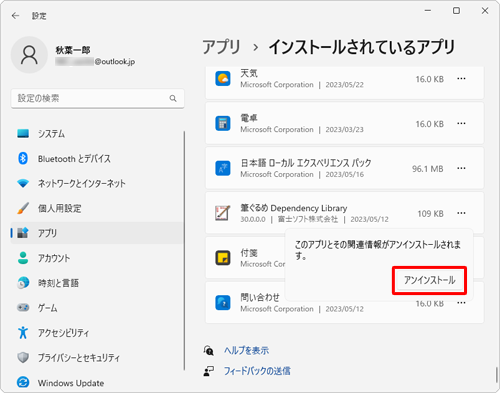Open the more options menu for 天気
Viewport: 500px width, 393px height.
click(461, 79)
